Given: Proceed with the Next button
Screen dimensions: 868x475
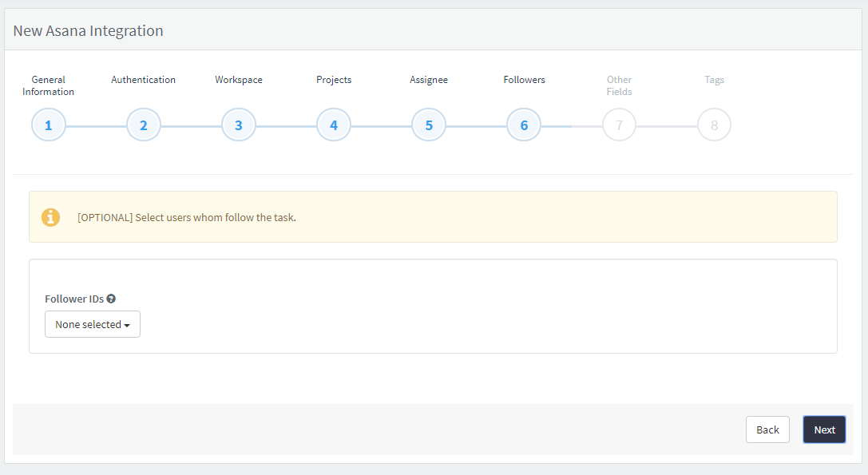Looking at the screenshot, I should tap(824, 430).
